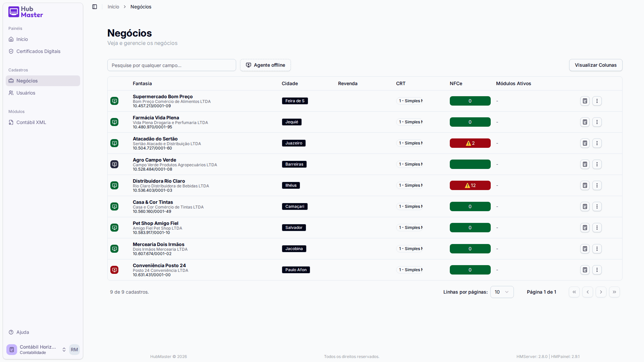Screen dimensions: 644x362
Task: Go to the last page arrow
Action: tap(614, 292)
